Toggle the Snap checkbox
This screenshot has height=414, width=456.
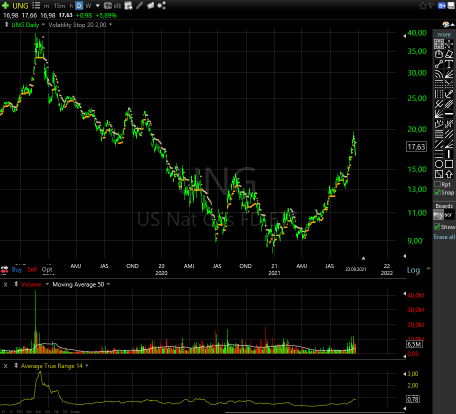437,192
